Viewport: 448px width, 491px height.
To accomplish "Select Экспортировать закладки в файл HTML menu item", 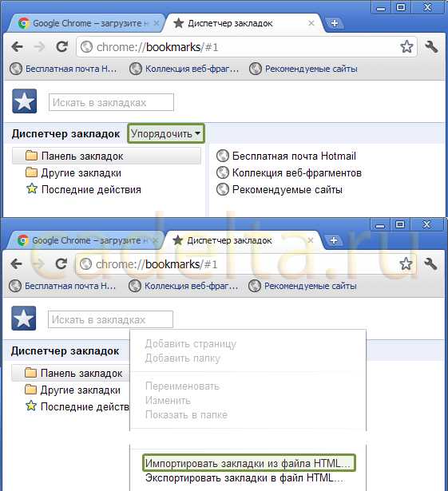I will (245, 478).
